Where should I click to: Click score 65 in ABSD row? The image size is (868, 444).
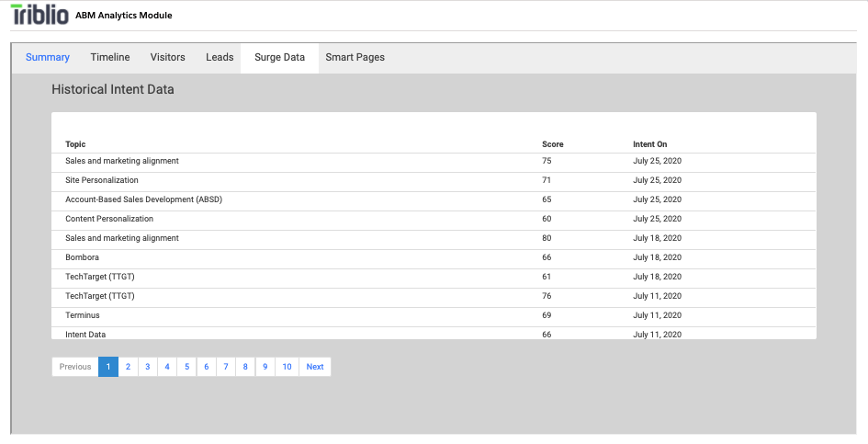547,199
